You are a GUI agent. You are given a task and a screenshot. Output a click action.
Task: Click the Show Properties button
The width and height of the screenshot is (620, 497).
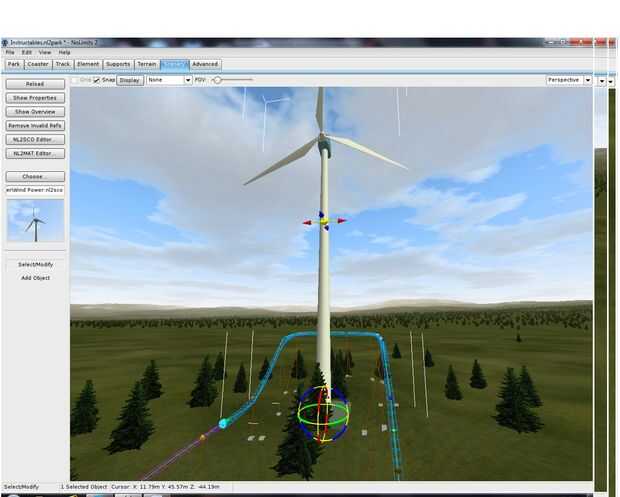pos(35,98)
